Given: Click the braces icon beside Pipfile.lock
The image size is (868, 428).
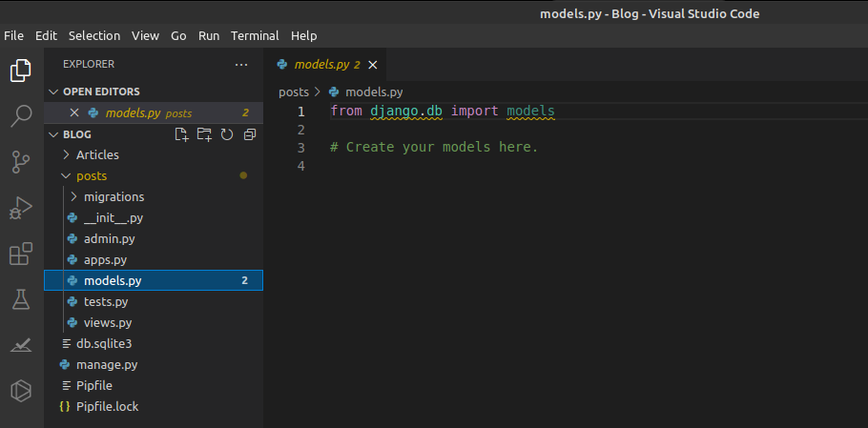Looking at the screenshot, I should pyautogui.click(x=65, y=406).
